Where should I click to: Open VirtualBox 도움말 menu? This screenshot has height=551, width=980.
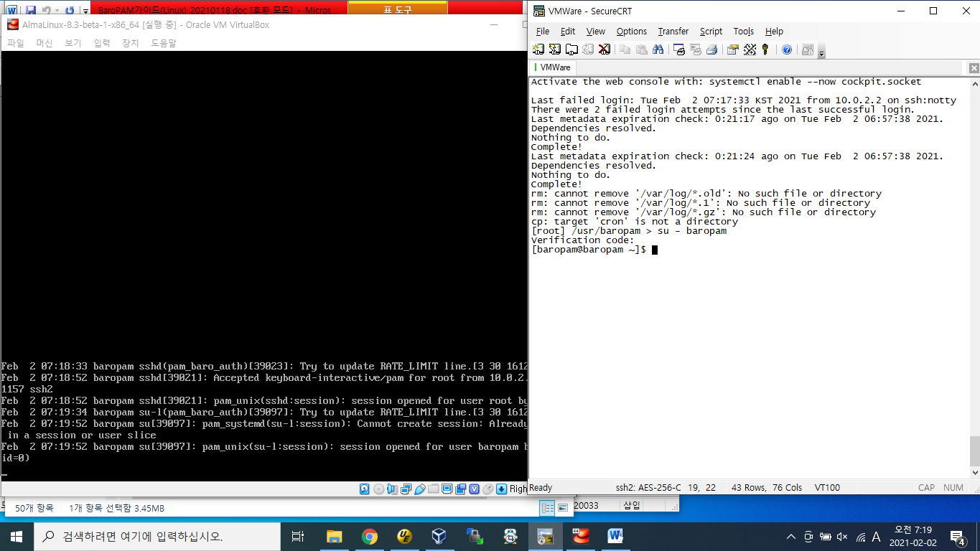(x=164, y=43)
